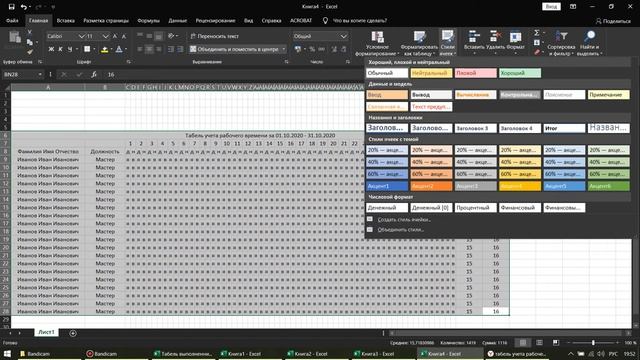Image resolution: width=640 pixels, height=360 pixels.
Task: Select the Лист1 sheet tab
Action: [46, 332]
